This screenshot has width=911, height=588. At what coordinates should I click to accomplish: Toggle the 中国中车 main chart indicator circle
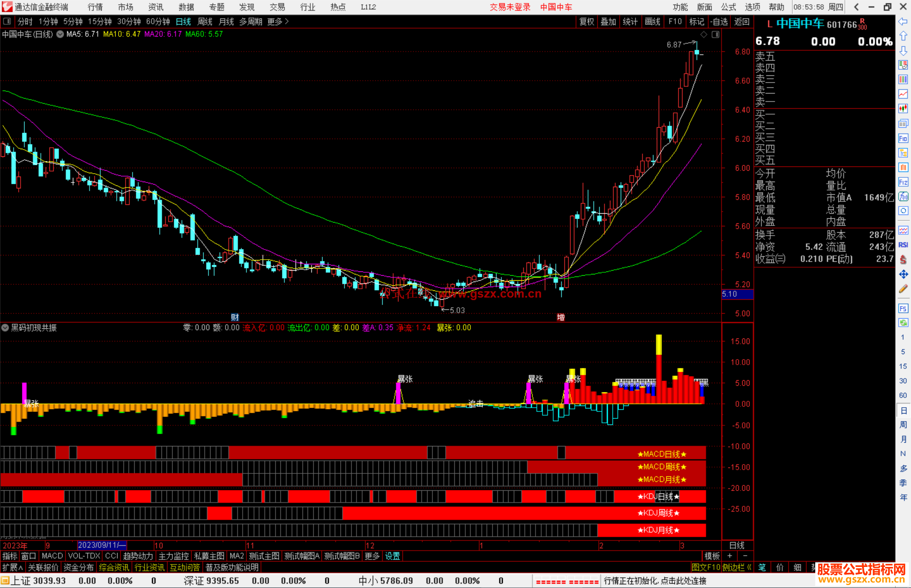60,34
